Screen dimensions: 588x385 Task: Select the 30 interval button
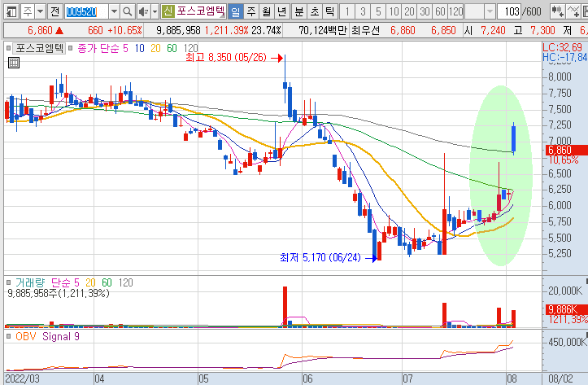tap(425, 12)
